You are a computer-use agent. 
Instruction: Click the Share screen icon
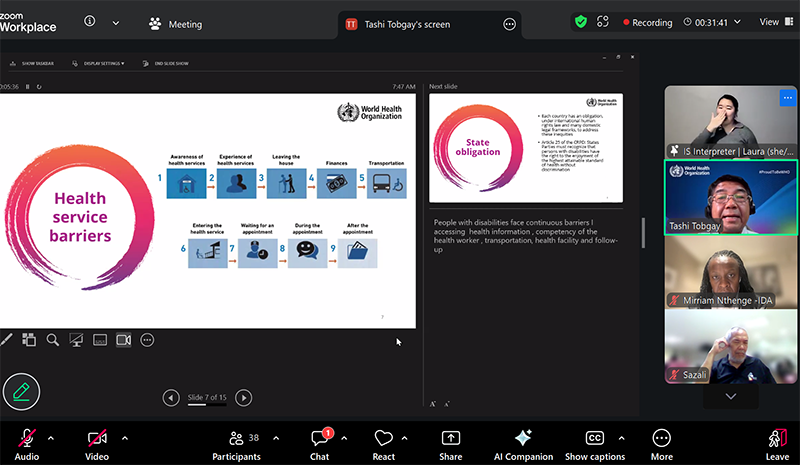pos(451,438)
